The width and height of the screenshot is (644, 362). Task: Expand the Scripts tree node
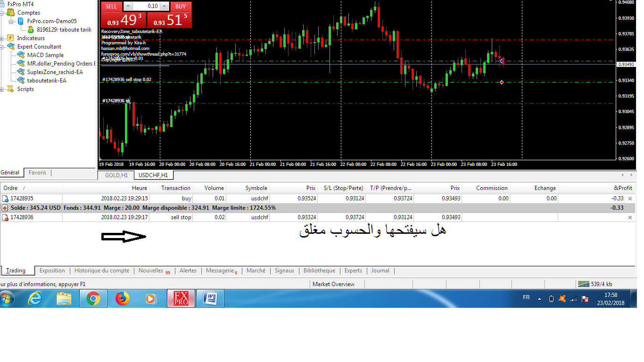click(x=2, y=89)
